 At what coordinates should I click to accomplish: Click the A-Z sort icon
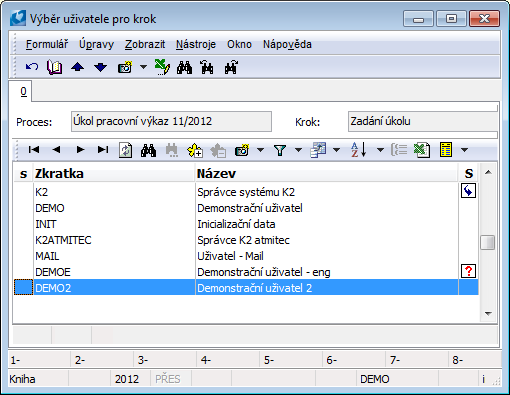click(359, 150)
